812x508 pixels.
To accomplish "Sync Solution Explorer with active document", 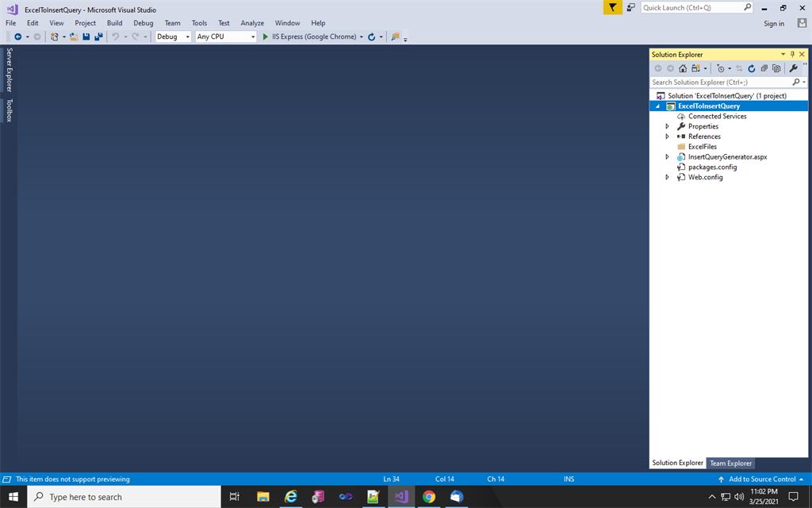I will 740,68.
